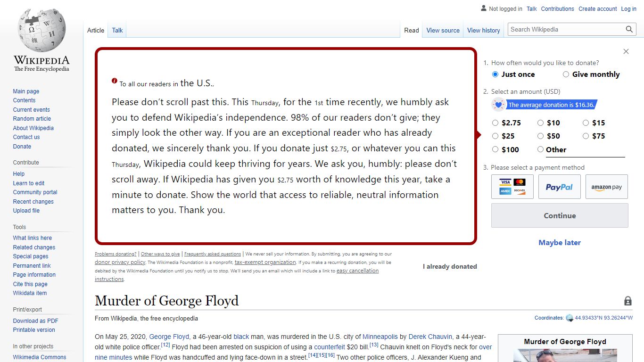Open Community portal link
The width and height of the screenshot is (644, 362).
pos(35,192)
